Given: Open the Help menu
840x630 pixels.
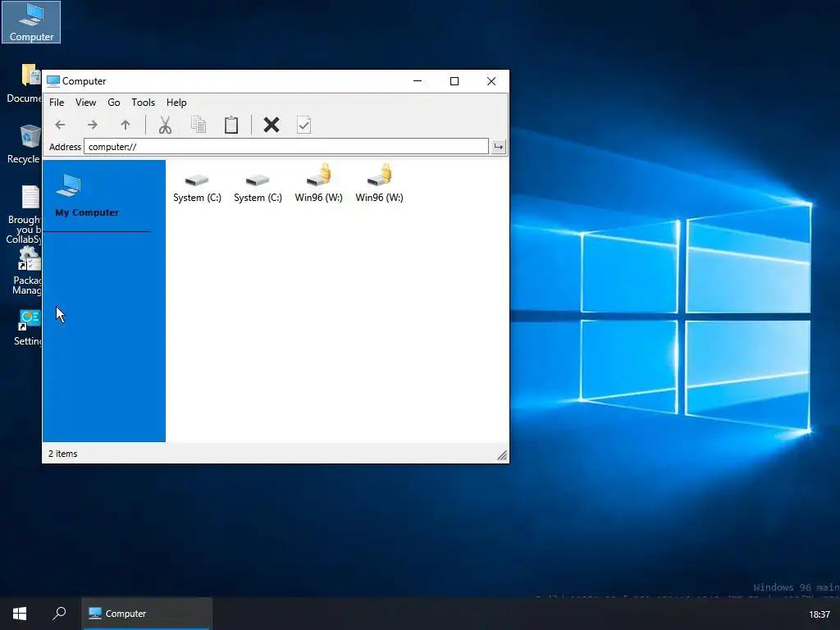Looking at the screenshot, I should pyautogui.click(x=176, y=103).
